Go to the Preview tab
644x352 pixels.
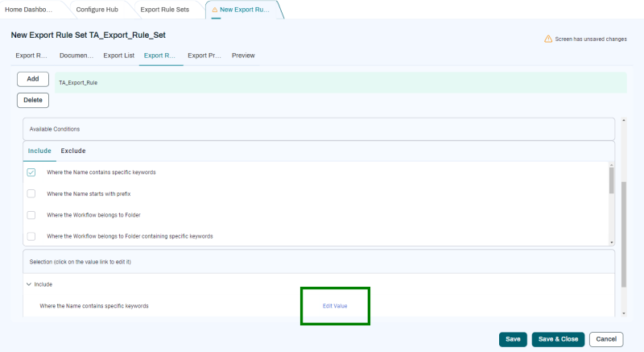243,56
